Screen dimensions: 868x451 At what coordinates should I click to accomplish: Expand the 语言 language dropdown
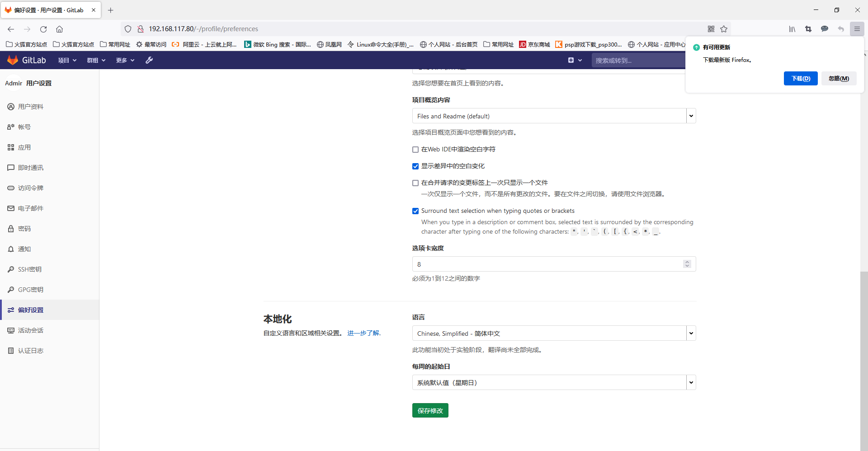click(x=553, y=334)
